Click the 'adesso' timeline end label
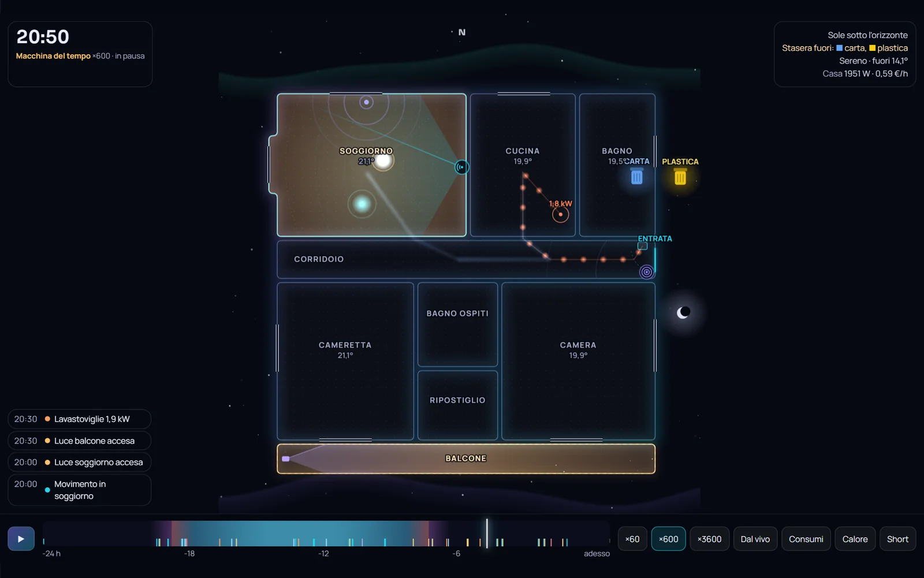 click(597, 553)
